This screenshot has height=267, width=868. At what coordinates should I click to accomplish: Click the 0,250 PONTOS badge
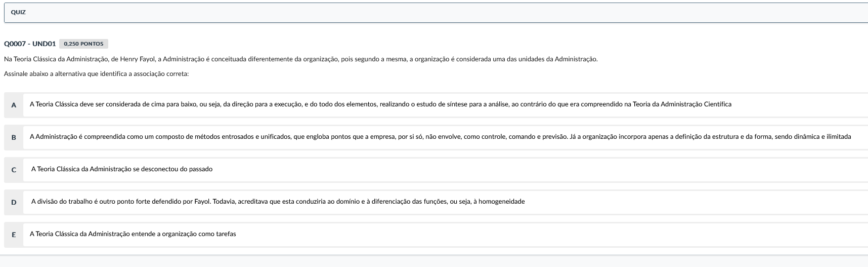coord(83,44)
